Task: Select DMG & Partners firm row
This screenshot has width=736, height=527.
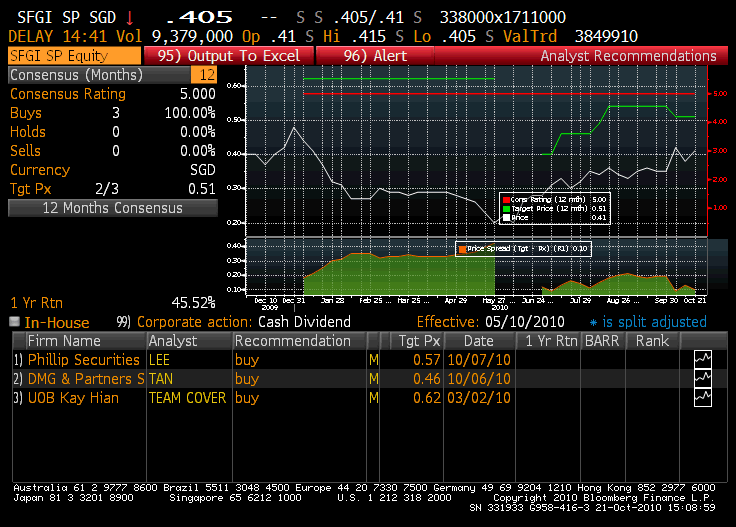Action: coord(86,379)
